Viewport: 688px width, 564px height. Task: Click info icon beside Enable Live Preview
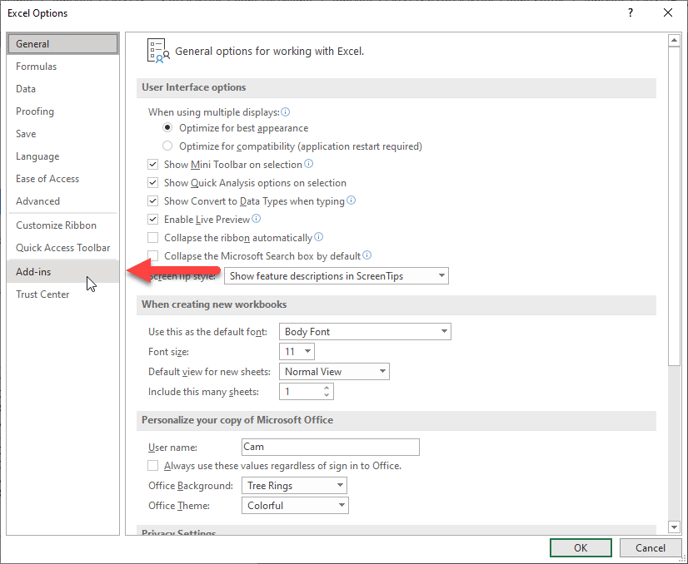point(257,219)
